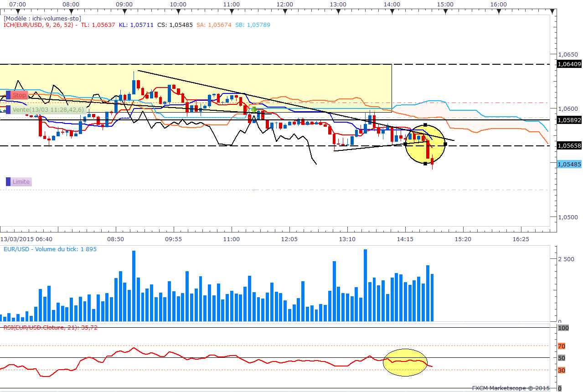Click the Modèle ichi-volumes-sto template label
This screenshot has height=392, width=583.
42,18
